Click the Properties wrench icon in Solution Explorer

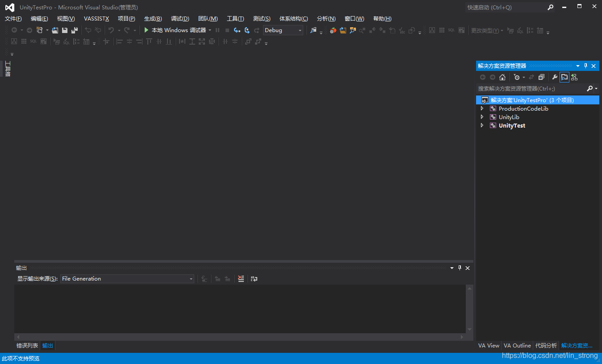pos(555,77)
